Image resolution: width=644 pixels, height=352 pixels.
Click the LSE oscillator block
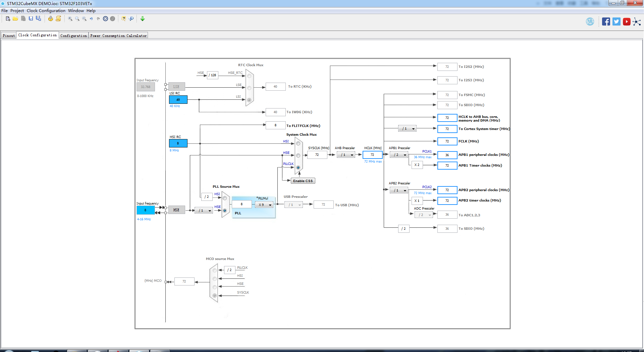[x=176, y=87]
